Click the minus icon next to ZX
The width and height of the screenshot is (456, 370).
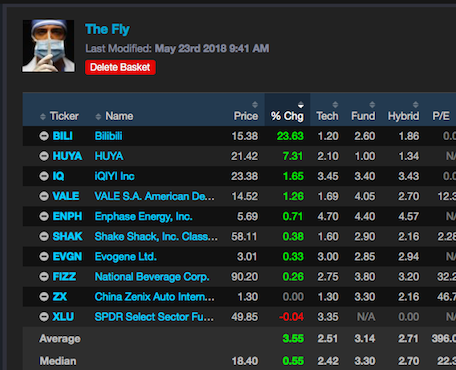tap(44, 297)
